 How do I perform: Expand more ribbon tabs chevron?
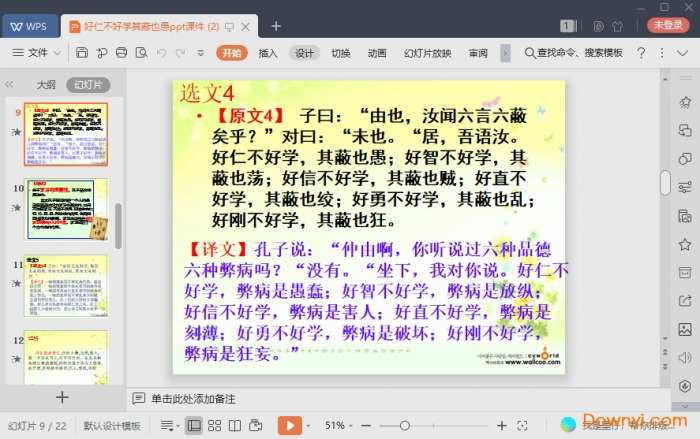[505, 53]
